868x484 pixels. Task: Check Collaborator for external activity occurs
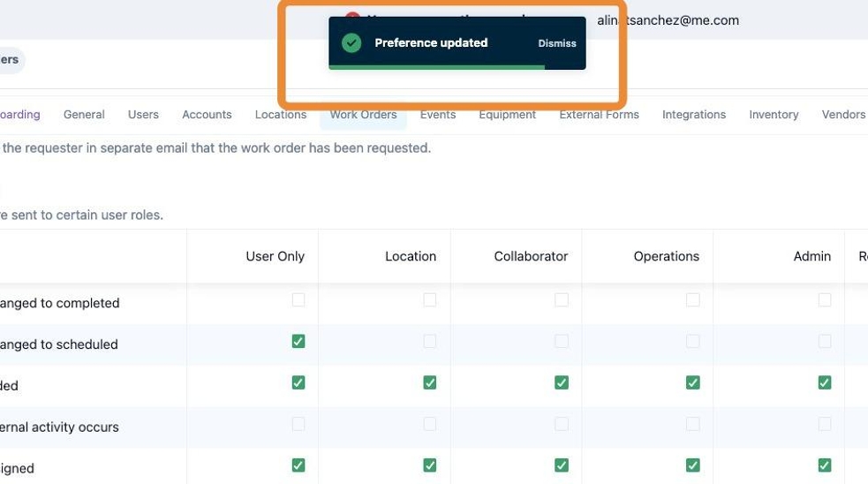(562, 424)
